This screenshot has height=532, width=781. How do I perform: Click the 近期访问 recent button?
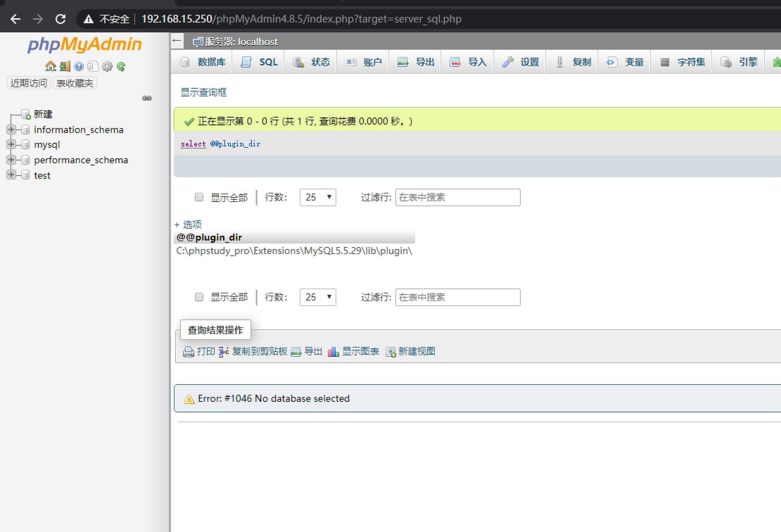[x=29, y=83]
